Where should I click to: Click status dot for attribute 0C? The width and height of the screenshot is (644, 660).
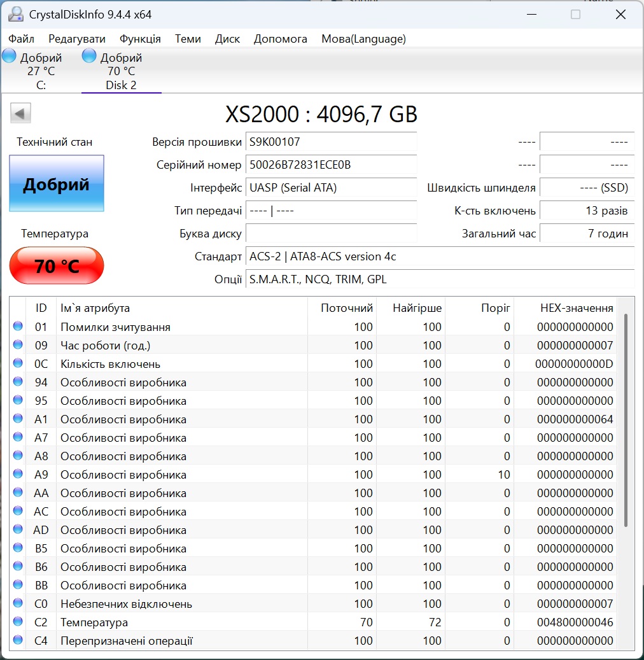tap(18, 363)
